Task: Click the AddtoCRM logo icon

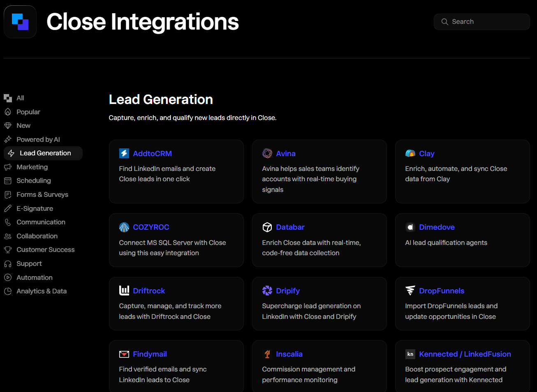Action: coord(124,153)
